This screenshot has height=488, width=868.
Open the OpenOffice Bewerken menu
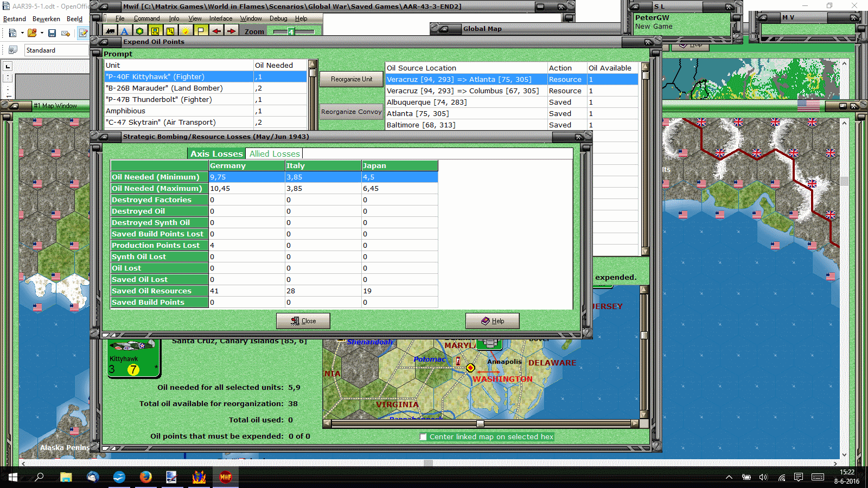(x=46, y=19)
